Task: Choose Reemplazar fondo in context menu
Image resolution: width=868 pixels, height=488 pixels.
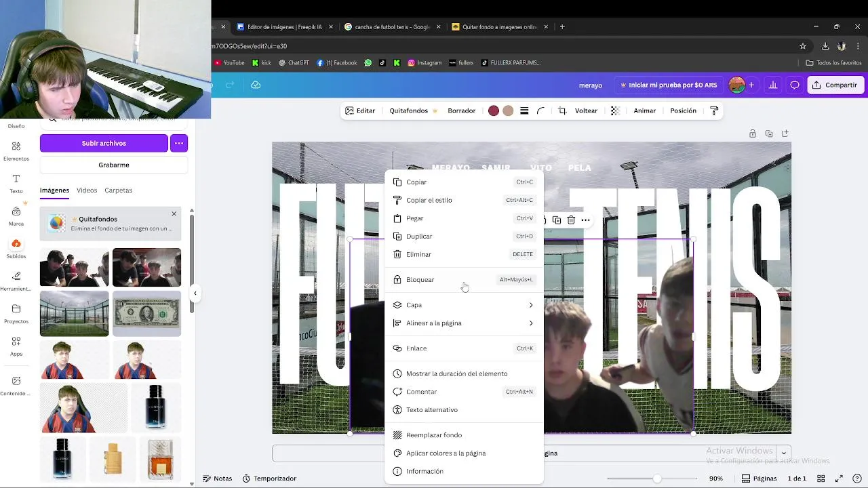Action: [465, 435]
